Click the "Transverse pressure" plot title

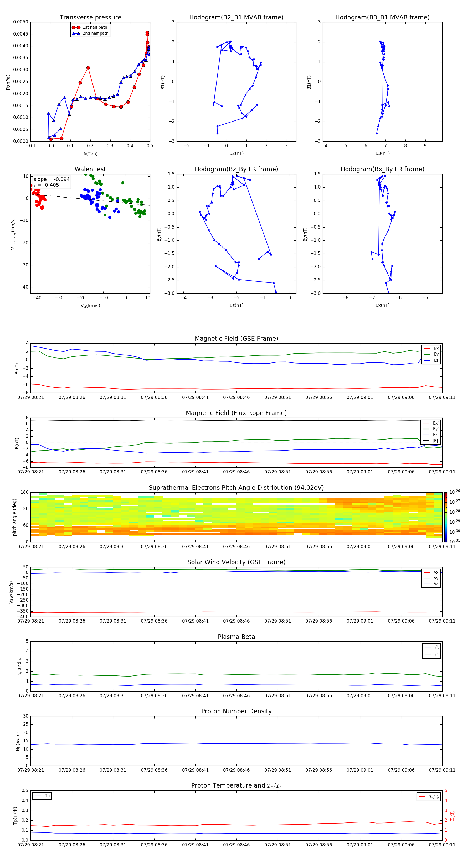90,18
